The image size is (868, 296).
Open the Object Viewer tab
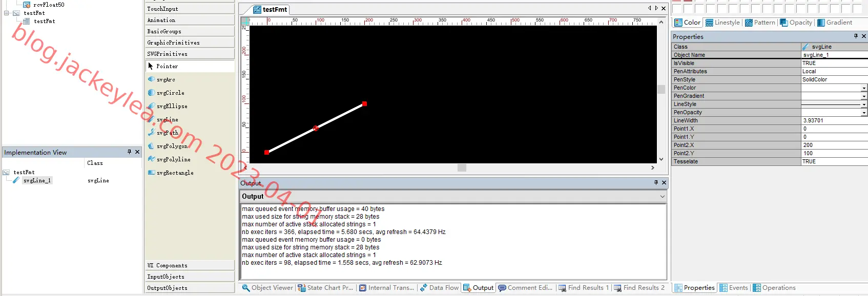268,288
